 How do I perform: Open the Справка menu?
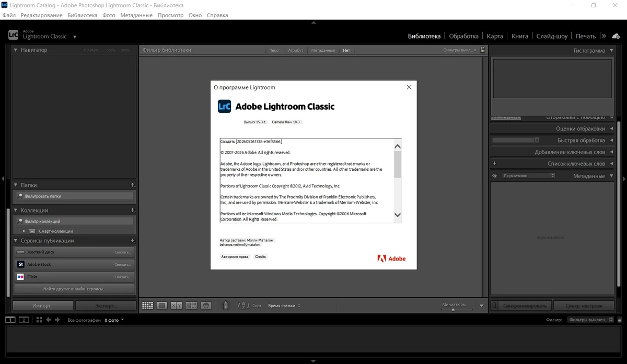pyautogui.click(x=217, y=15)
